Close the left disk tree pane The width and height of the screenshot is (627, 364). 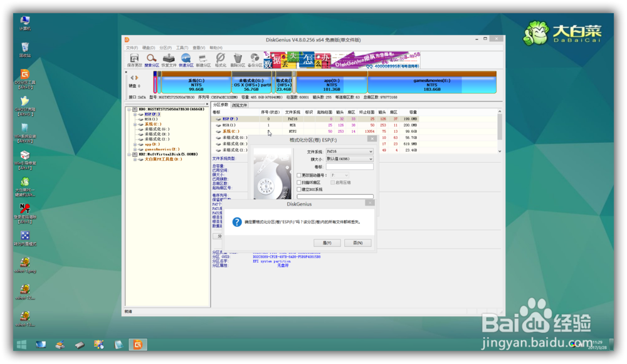207,104
